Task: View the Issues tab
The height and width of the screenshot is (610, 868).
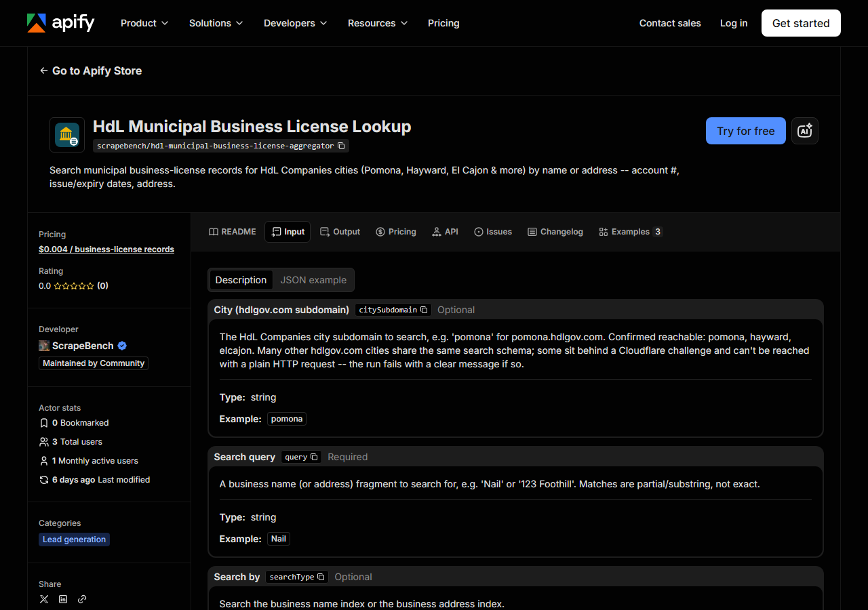Action: point(493,232)
